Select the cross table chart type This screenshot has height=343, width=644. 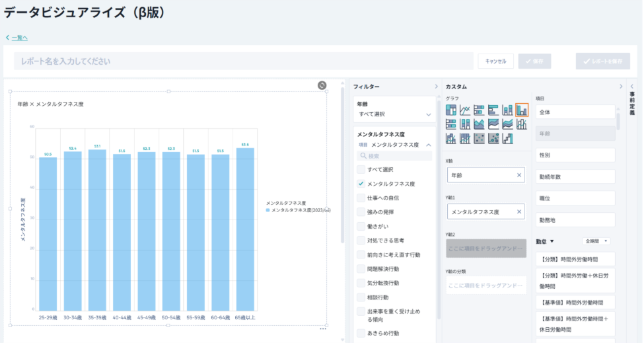(x=450, y=110)
